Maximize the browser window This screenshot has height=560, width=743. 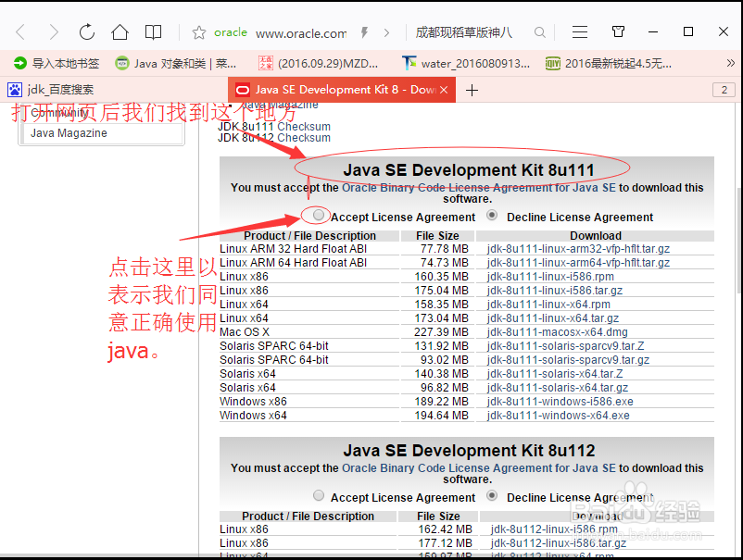[x=688, y=31]
